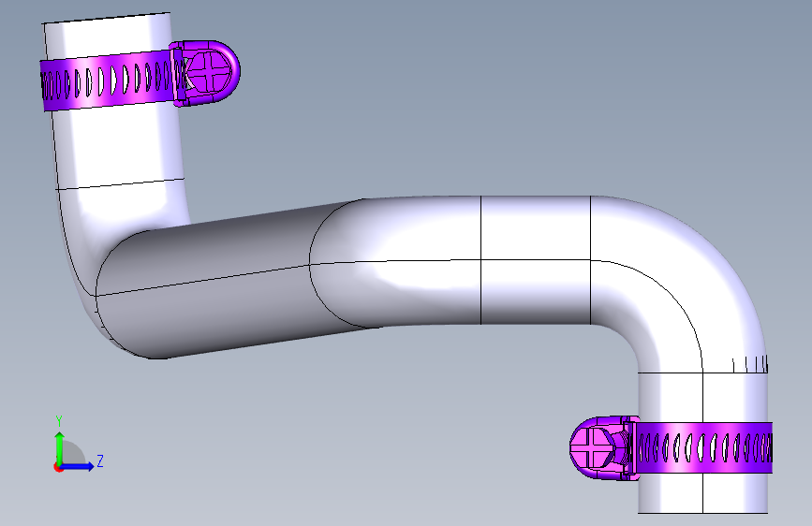Click the blue Z axis of the orientation triad
This screenshot has height=526, width=812.
point(78,466)
